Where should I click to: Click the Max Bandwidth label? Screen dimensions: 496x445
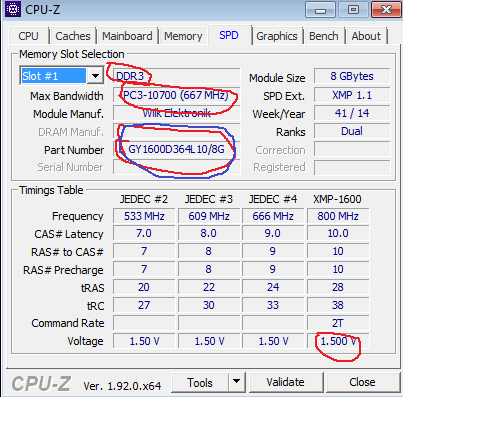pos(67,96)
